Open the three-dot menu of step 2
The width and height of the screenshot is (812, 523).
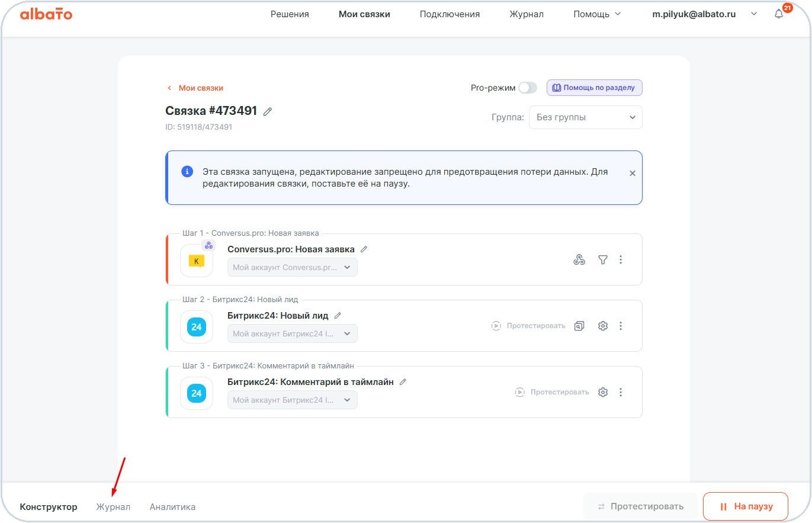click(621, 326)
